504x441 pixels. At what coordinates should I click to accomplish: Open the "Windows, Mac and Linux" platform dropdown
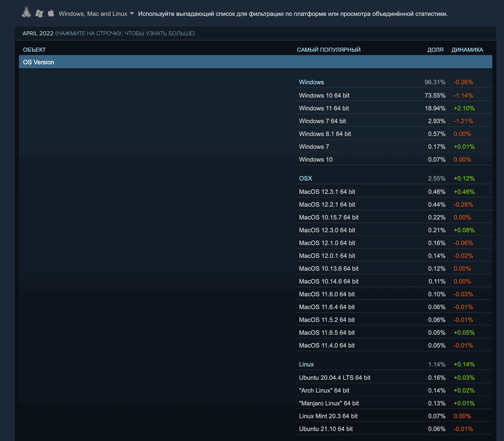click(x=96, y=14)
